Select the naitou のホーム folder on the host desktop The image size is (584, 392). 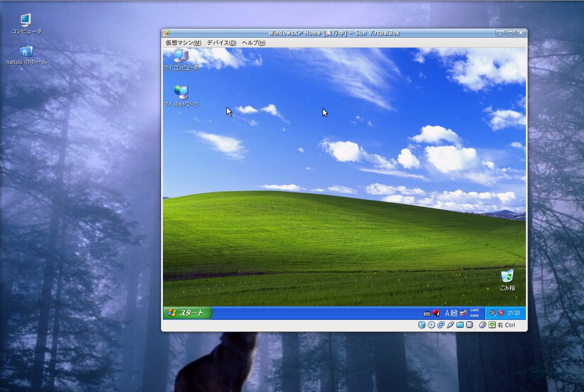26,55
